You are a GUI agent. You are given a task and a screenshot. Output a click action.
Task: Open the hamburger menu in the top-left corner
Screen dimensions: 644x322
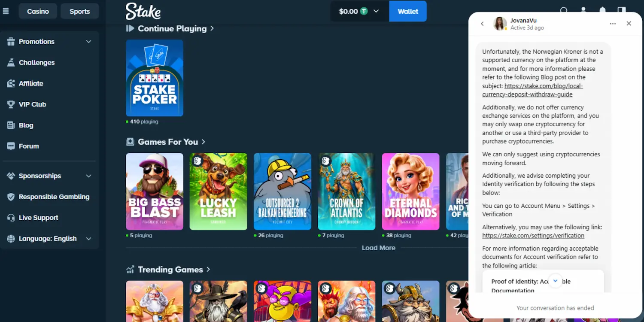tap(6, 11)
